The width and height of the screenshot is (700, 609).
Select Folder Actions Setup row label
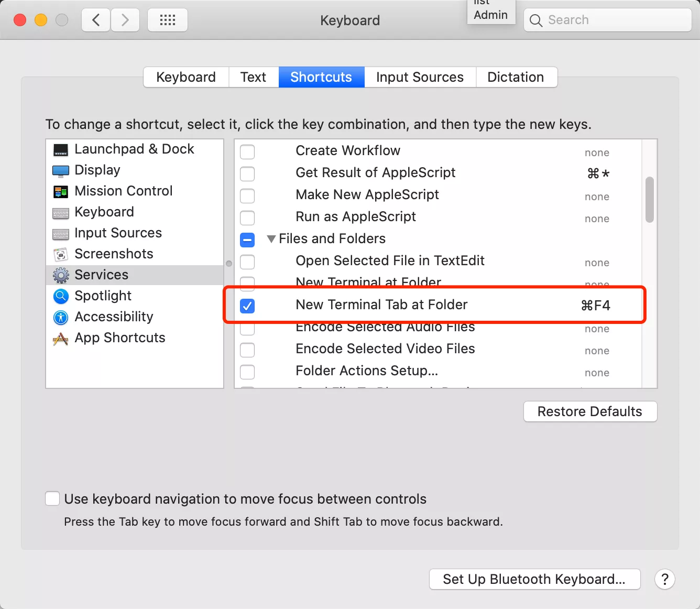[x=367, y=371]
